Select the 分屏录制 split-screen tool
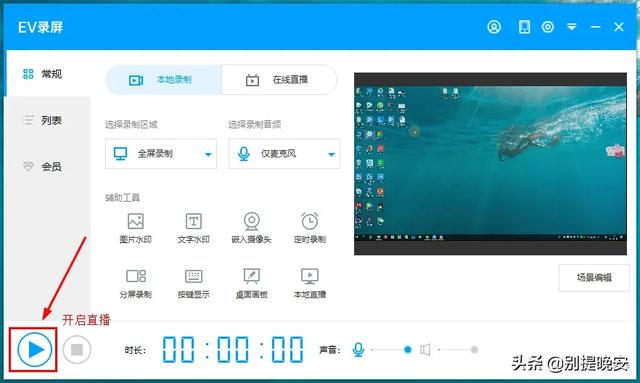640x383 pixels. point(136,283)
